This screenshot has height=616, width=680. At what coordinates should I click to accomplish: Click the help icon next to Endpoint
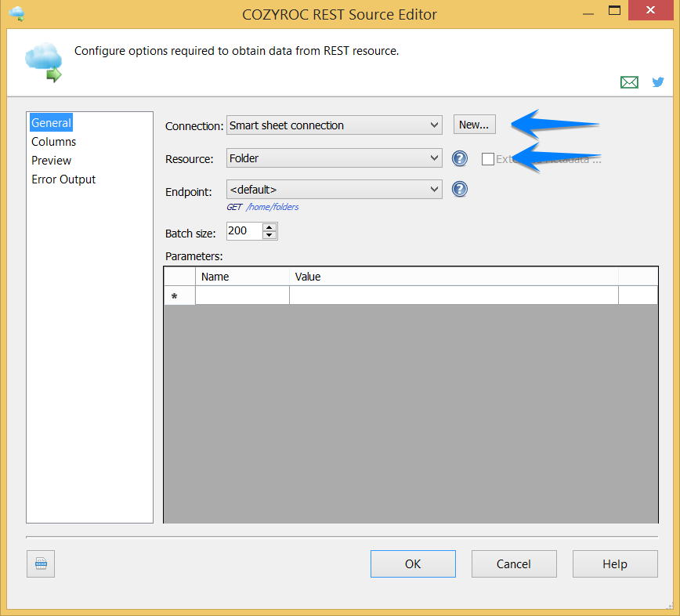click(x=460, y=189)
